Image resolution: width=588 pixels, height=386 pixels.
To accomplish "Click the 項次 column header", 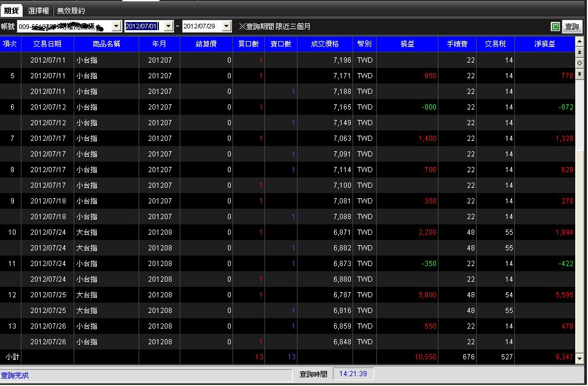I will click(x=10, y=44).
